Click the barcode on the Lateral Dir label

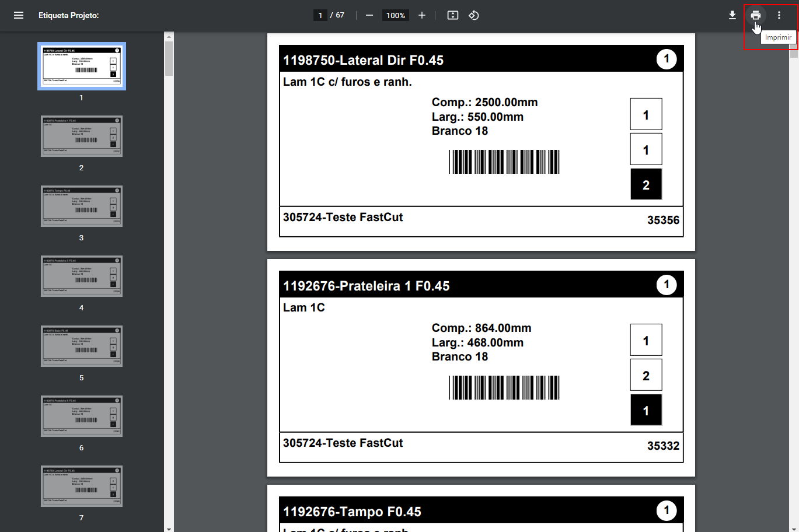tap(504, 162)
